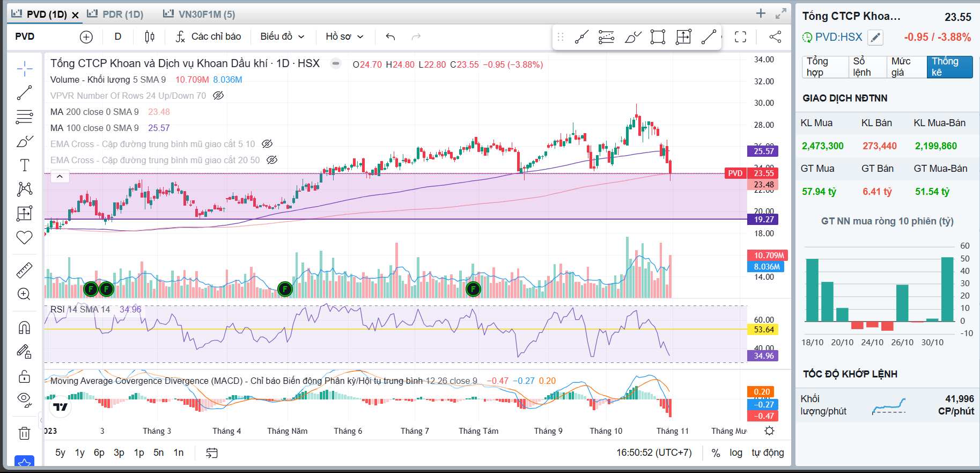Screen dimensions: 980x473
Task: Toggle the log scale
Action: click(x=736, y=453)
